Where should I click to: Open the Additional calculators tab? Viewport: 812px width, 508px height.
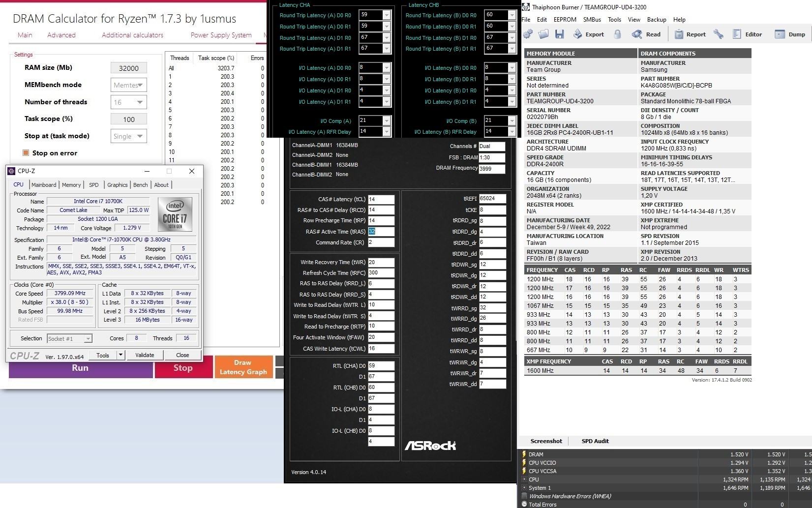pyautogui.click(x=133, y=35)
